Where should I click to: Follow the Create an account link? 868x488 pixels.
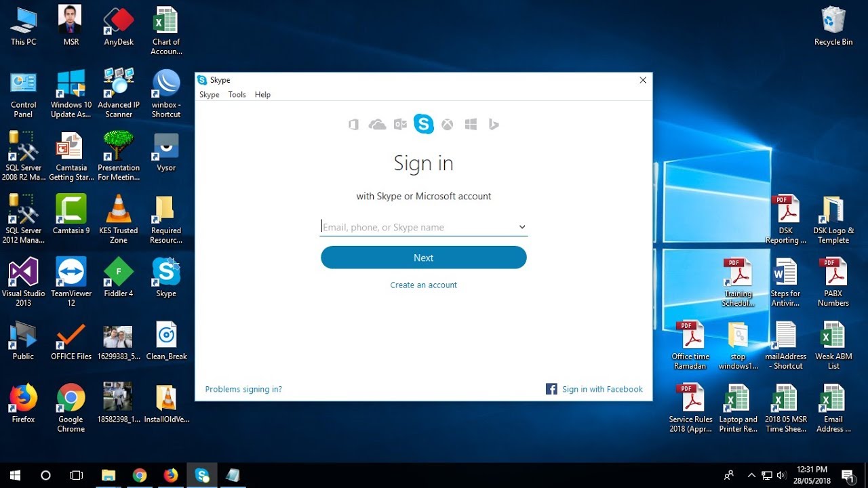tap(424, 285)
